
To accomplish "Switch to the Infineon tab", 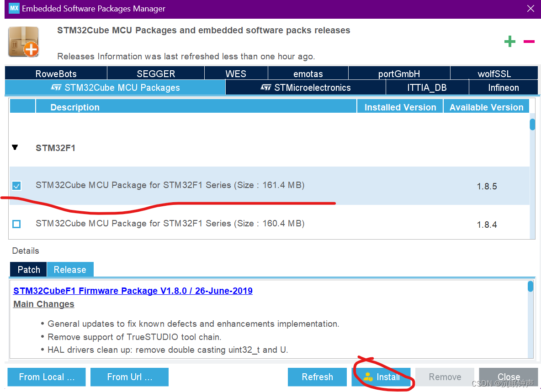I will (x=504, y=88).
